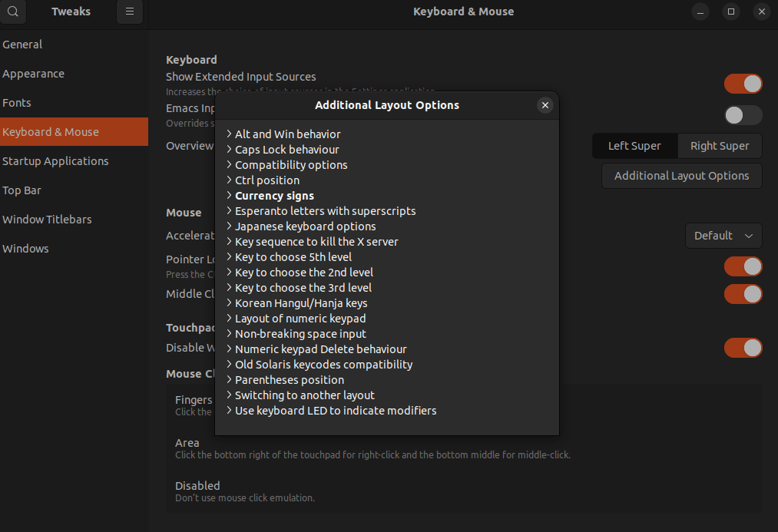Screen dimensions: 778x532
Task: Open Startup Applications sidebar section
Action: click(55, 161)
